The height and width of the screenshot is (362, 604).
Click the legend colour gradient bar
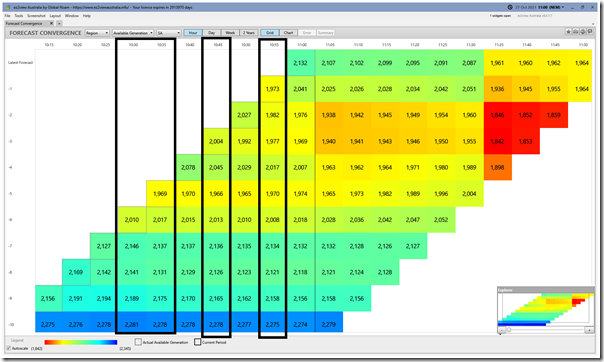tap(81, 342)
